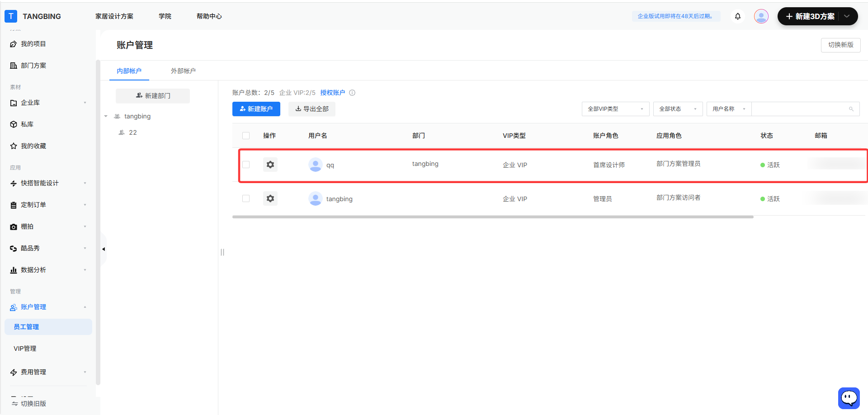This screenshot has width=868, height=415.
Task: Click avatar of user tangbing in table
Action: 315,198
